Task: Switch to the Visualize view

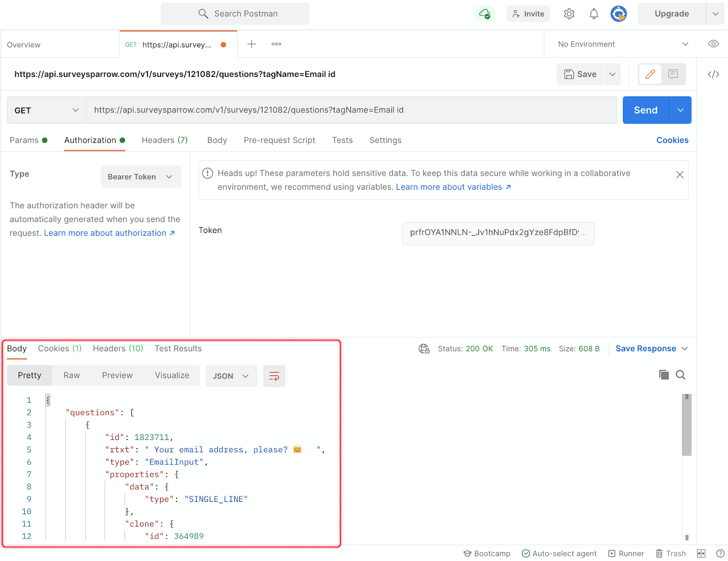Action: tap(172, 375)
